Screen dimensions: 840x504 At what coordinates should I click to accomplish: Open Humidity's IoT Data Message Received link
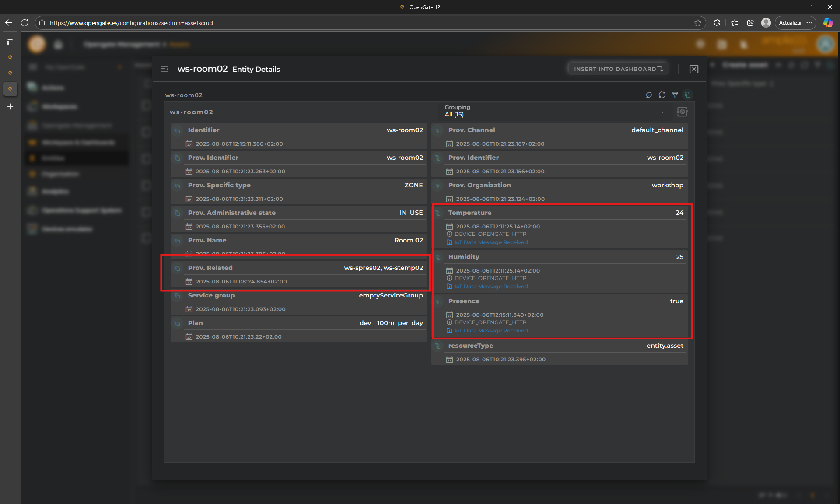pos(490,287)
